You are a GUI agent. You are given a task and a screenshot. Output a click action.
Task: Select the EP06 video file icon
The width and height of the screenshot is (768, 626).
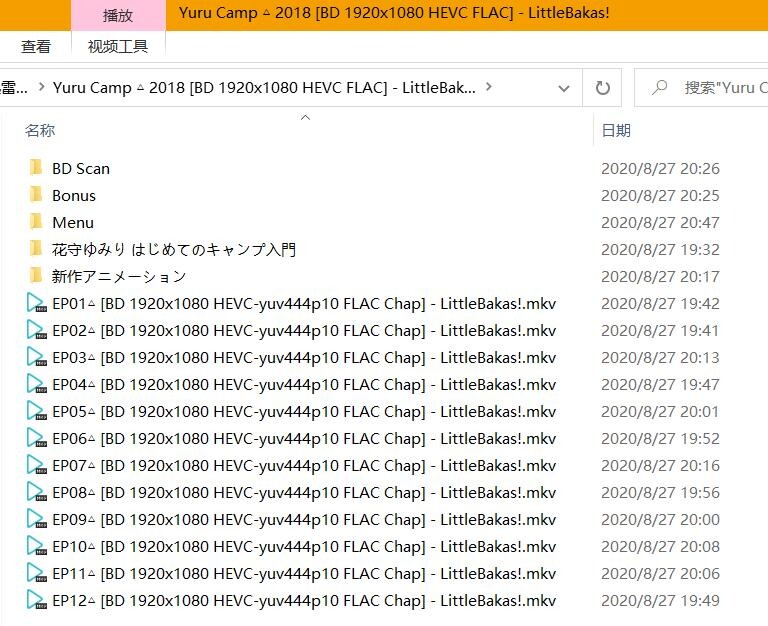36,439
